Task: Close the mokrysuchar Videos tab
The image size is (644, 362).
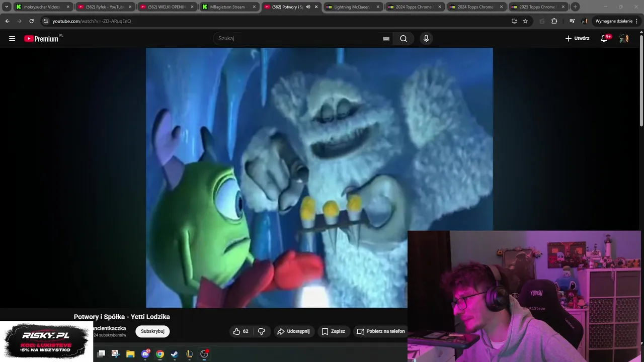Action: [68, 7]
